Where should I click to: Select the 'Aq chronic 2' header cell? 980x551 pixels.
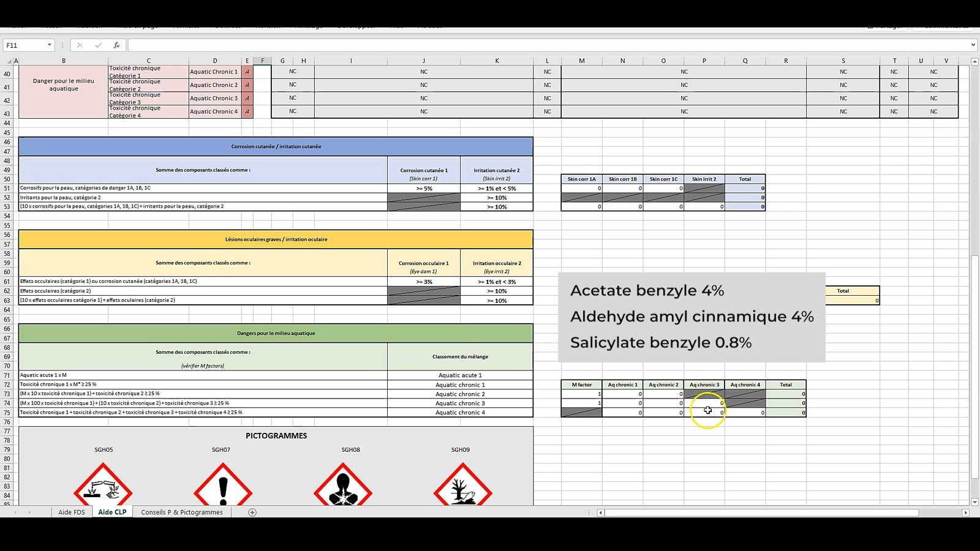coord(663,384)
